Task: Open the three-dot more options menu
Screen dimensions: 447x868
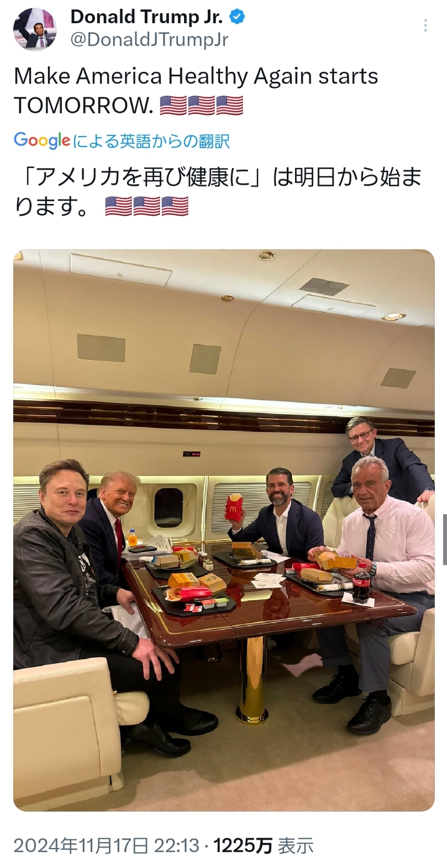Action: tap(425, 25)
